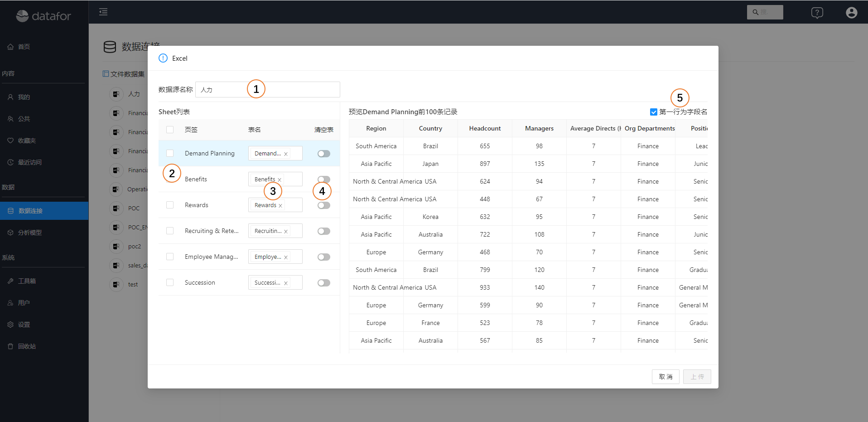Clear the Demand... table name tag x

(x=286, y=154)
